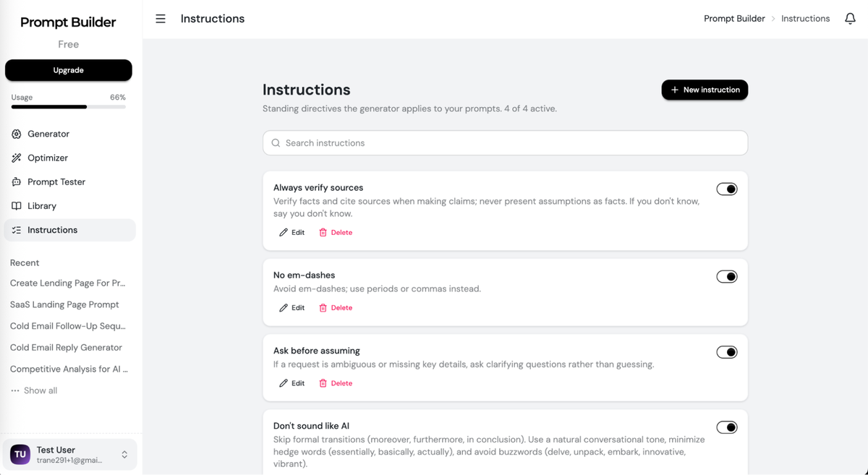868x475 pixels.
Task: Open the Instructions sidebar item
Action: tap(69, 230)
